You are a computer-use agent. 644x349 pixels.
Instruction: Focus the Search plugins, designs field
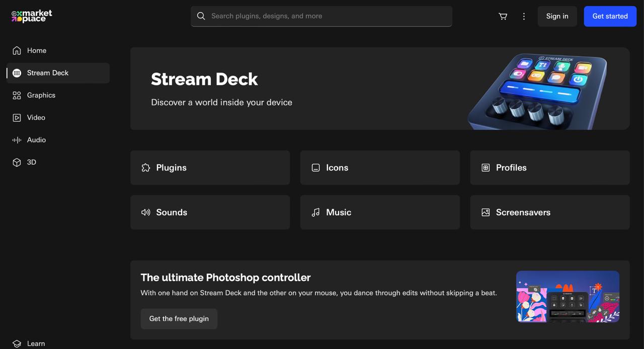pos(321,16)
